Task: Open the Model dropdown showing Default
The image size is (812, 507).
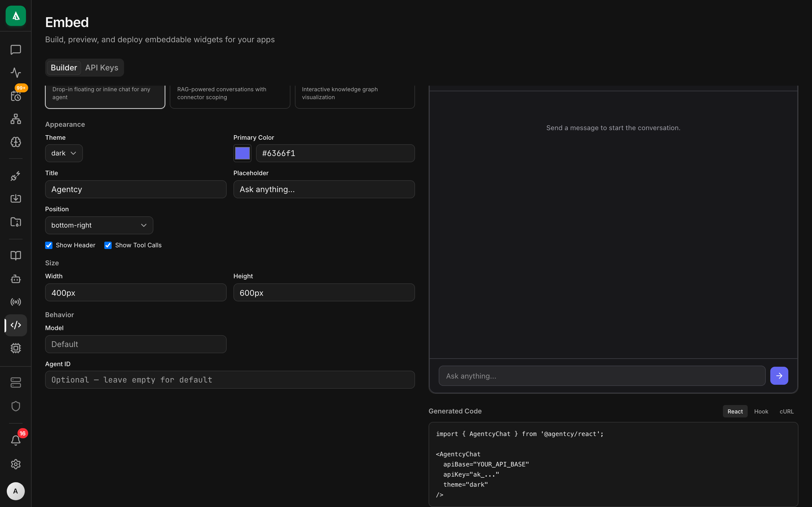Action: [136, 344]
